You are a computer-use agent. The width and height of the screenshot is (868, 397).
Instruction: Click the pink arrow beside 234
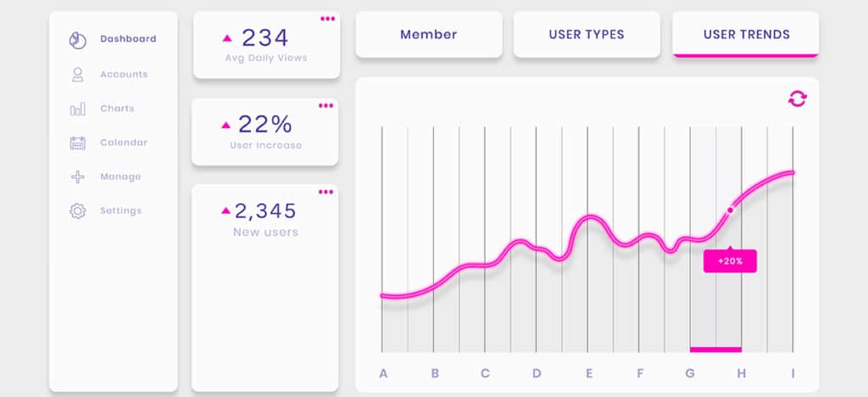pos(227,38)
